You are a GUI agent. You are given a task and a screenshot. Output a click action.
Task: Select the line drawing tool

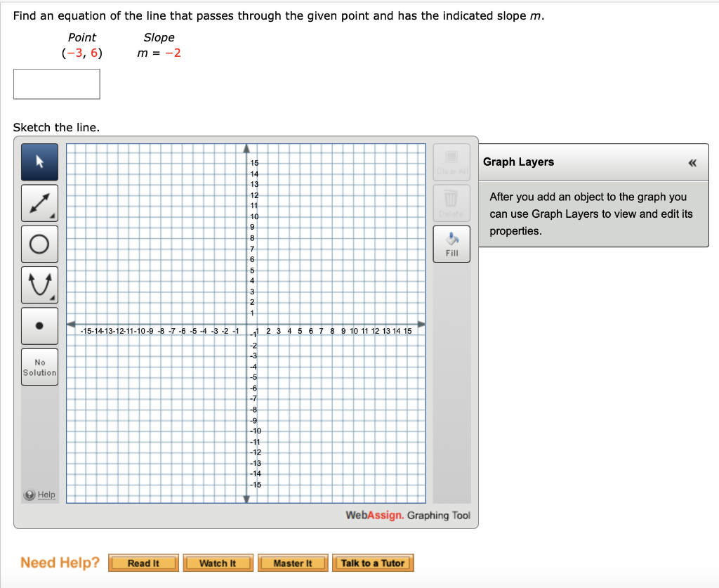tap(39, 203)
